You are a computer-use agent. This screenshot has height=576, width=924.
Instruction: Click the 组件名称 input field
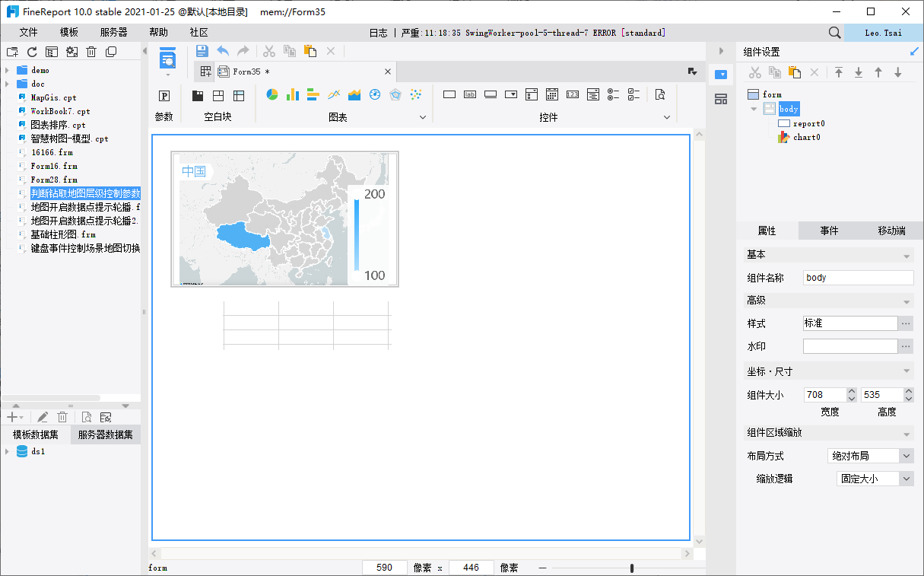(858, 278)
